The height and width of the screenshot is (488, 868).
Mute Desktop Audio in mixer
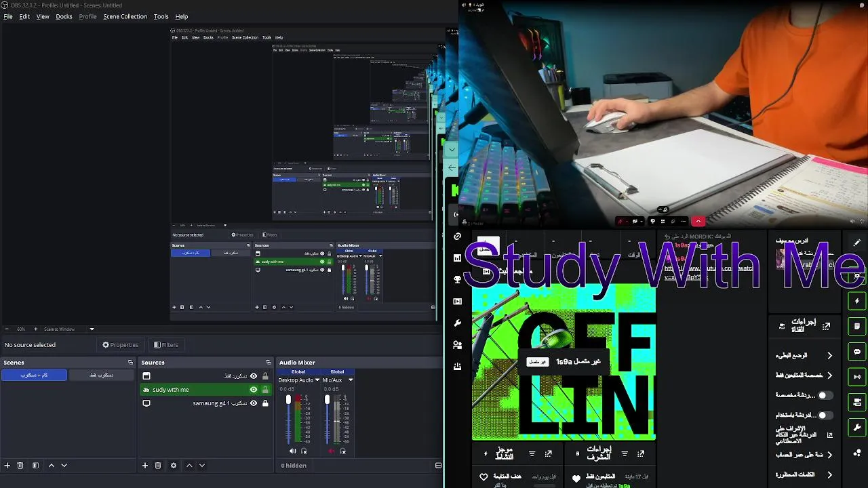click(293, 451)
